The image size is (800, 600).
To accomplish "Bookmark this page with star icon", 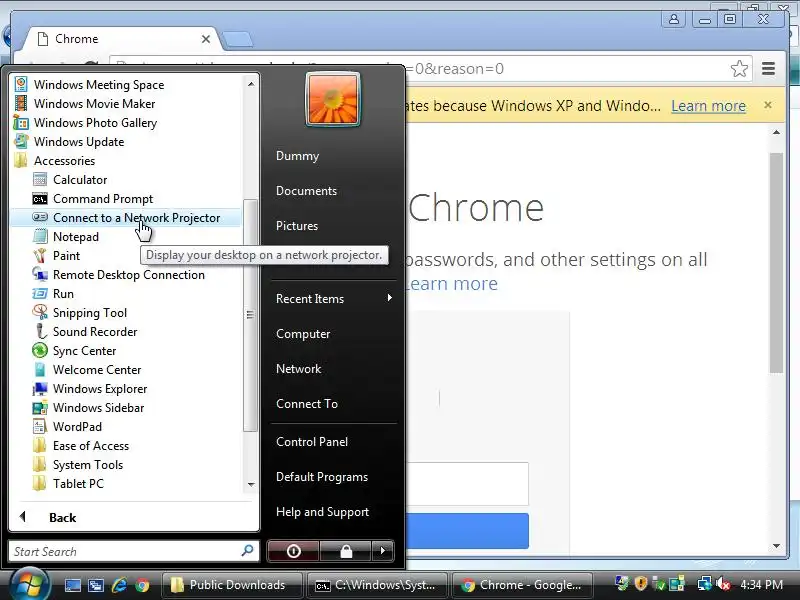I will pyautogui.click(x=739, y=68).
